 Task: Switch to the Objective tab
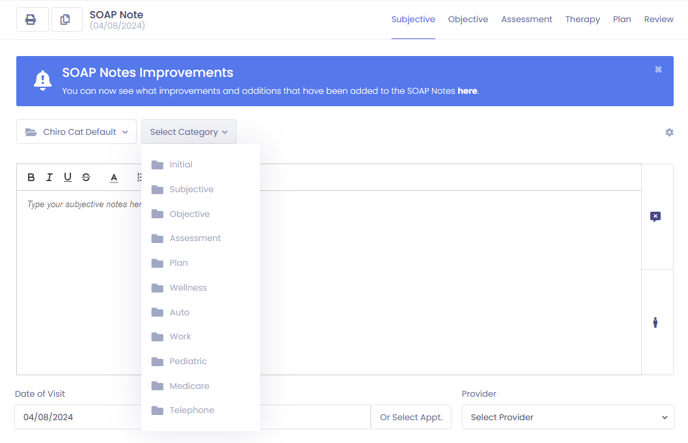pyautogui.click(x=468, y=19)
